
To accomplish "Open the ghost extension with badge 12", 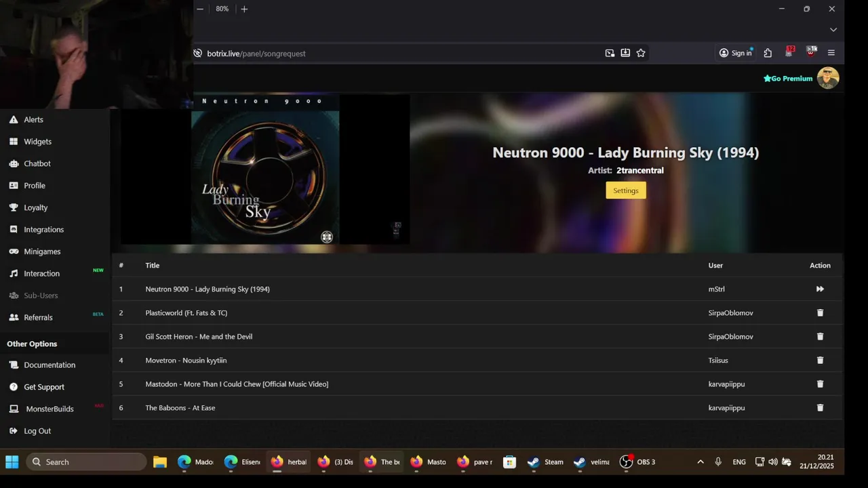I will 789,52.
